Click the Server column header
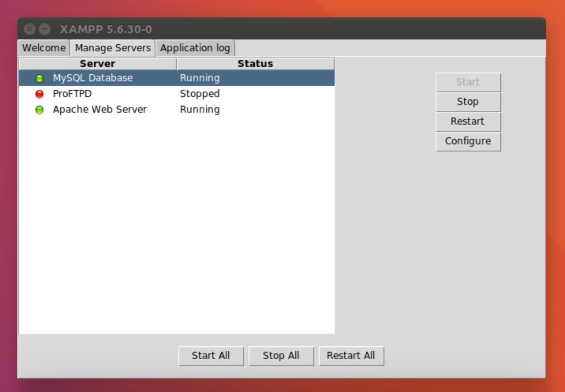Image resolution: width=565 pixels, height=392 pixels. (x=98, y=64)
